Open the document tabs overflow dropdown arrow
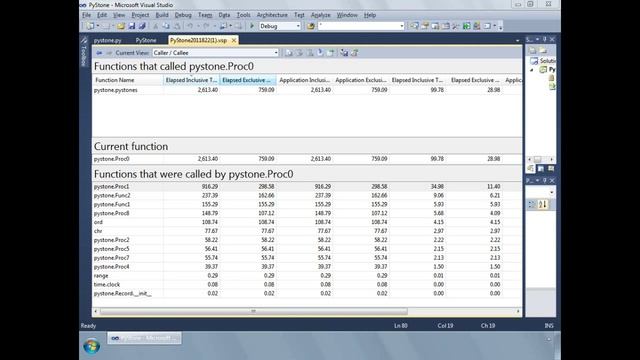The image size is (640, 360). coord(518,40)
